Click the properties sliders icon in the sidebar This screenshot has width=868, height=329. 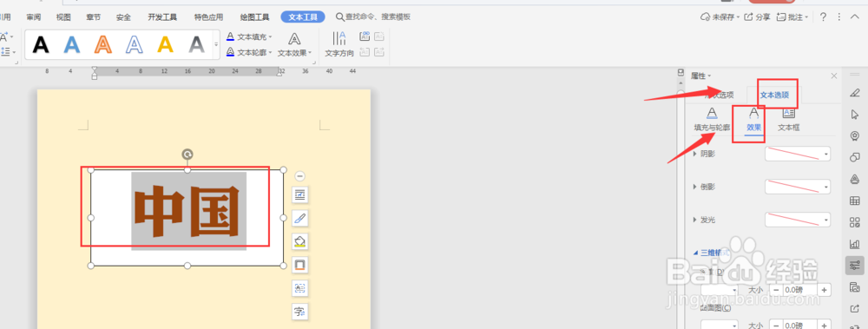point(855,266)
